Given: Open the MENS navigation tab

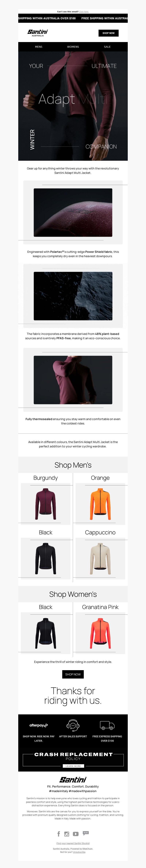Looking at the screenshot, I should click(x=39, y=47).
